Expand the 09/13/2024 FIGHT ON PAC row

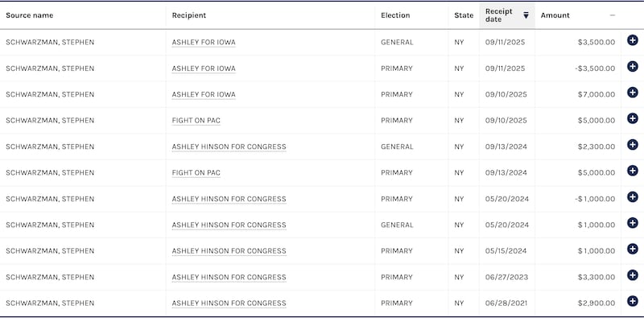[633, 171]
